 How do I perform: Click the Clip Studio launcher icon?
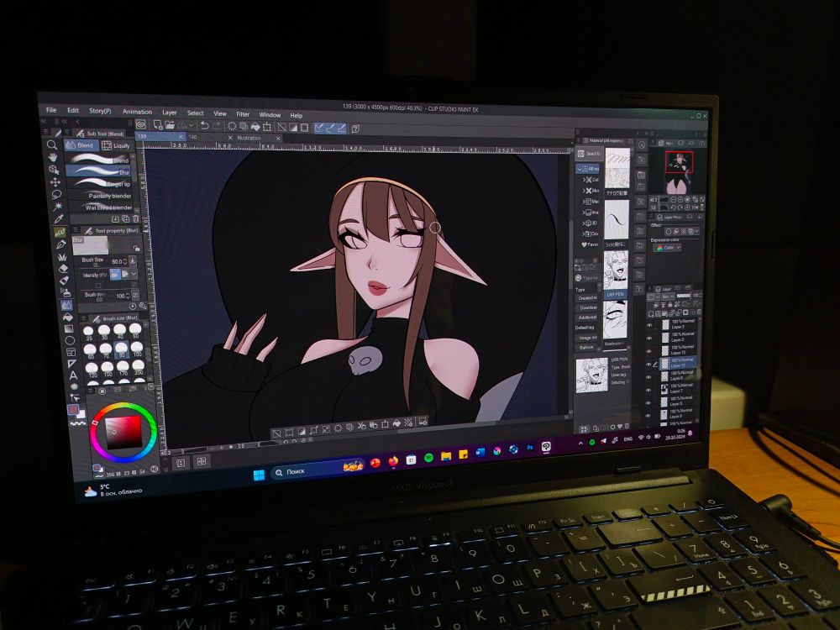141,124
